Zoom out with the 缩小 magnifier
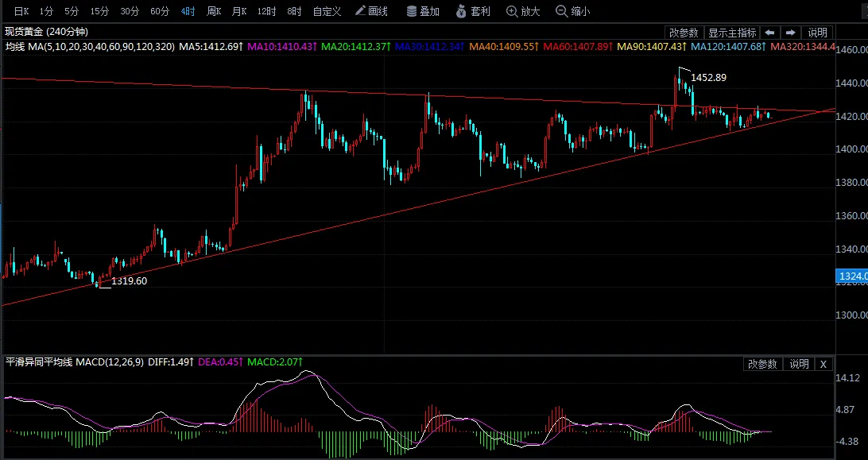The height and width of the screenshot is (460, 868). point(573,11)
